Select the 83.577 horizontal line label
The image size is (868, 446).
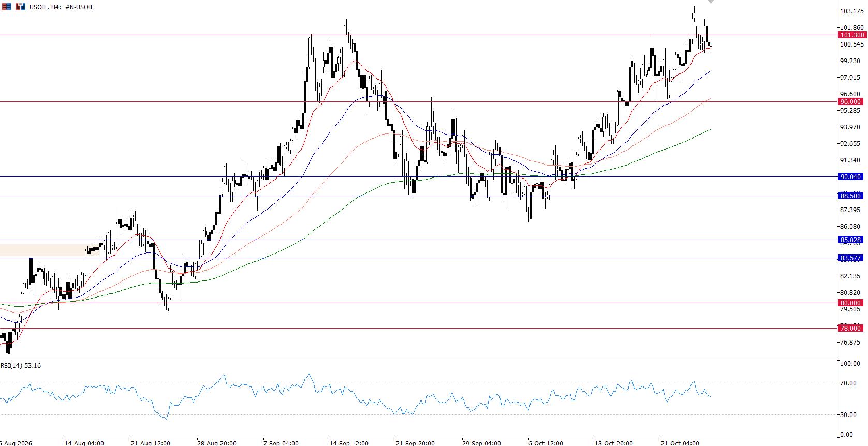click(851, 258)
